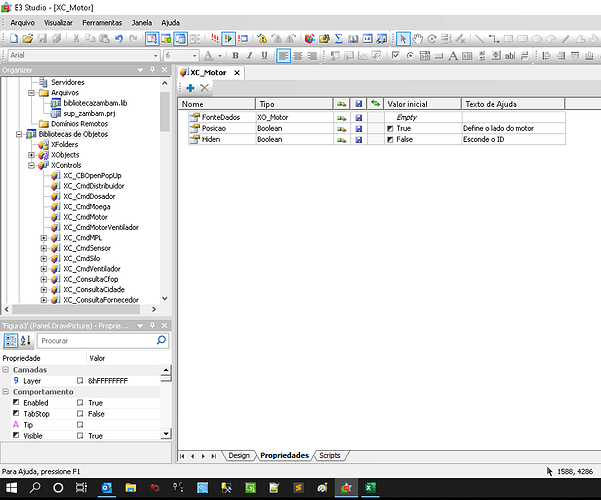Toggle Bold formatting

coord(235,56)
